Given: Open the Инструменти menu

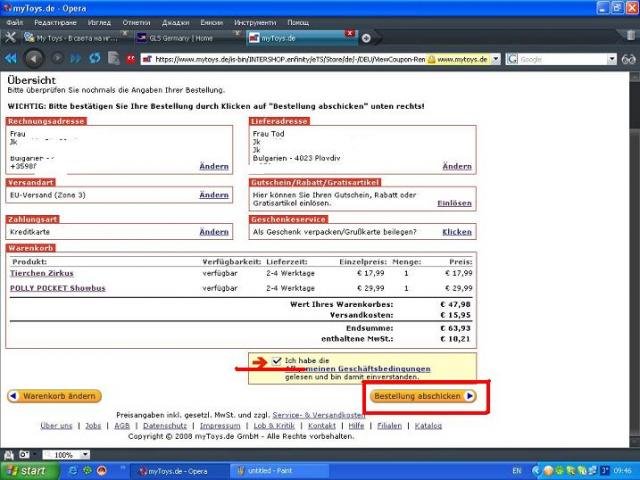Looking at the screenshot, I should point(254,21).
